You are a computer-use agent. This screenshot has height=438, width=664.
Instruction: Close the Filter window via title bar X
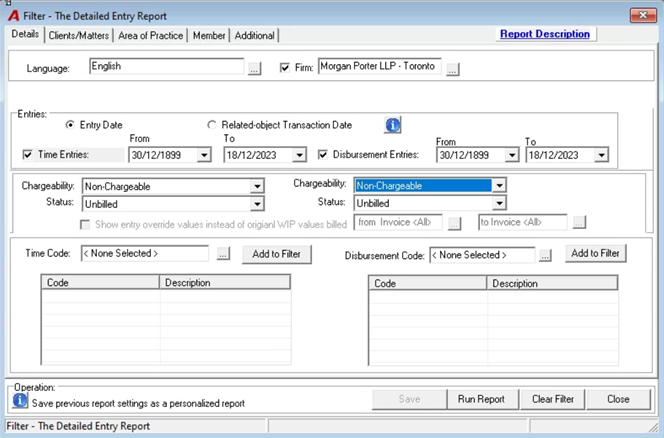pyautogui.click(x=643, y=16)
